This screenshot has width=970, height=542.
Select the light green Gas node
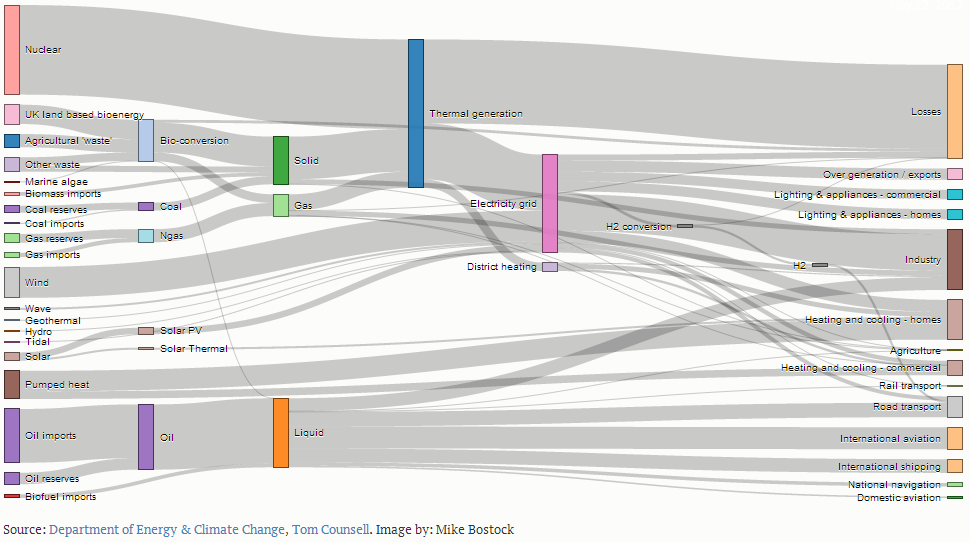point(281,205)
